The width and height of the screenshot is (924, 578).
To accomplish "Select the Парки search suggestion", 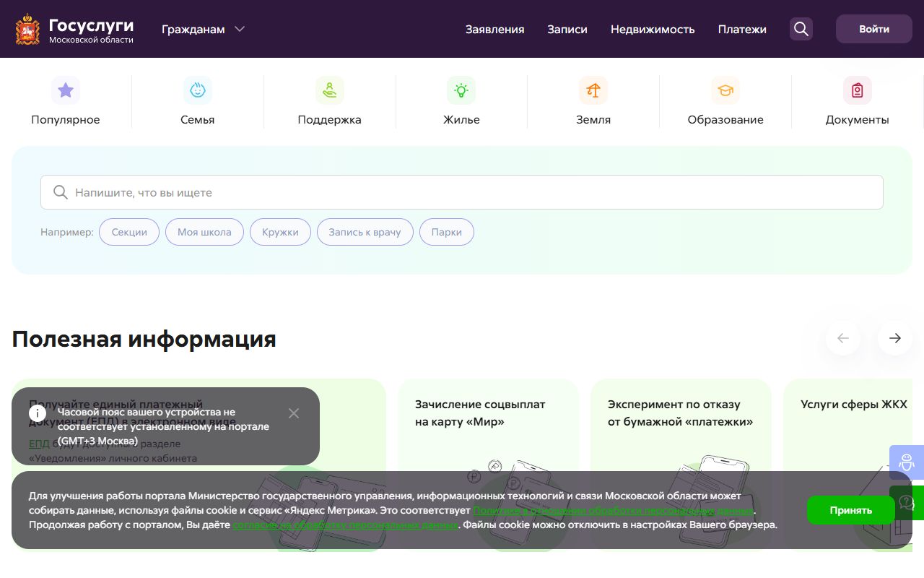I will point(447,232).
